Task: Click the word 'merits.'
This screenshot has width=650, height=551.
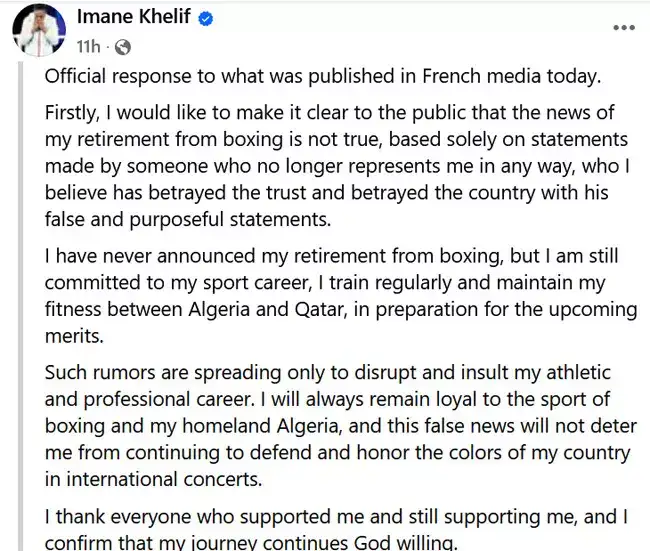Action: click(74, 336)
